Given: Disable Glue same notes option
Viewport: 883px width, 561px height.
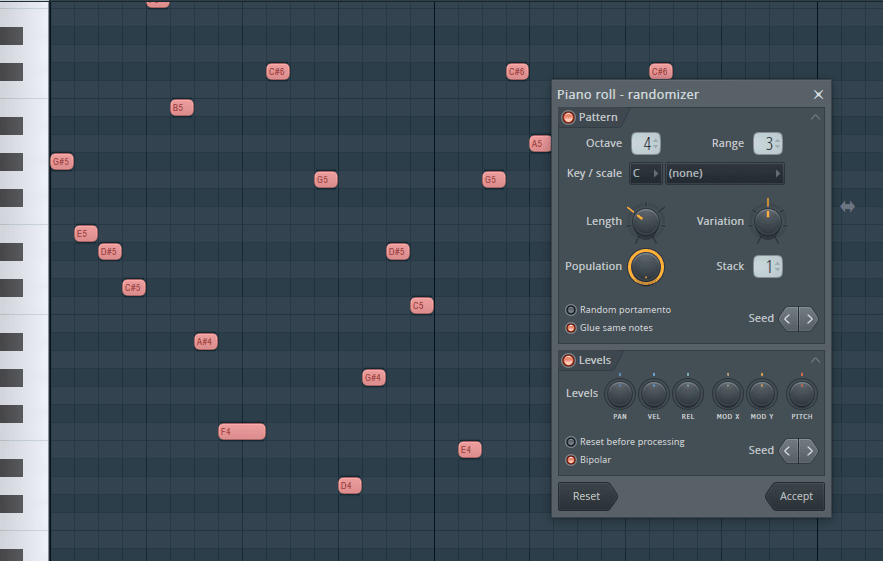Looking at the screenshot, I should [x=571, y=328].
